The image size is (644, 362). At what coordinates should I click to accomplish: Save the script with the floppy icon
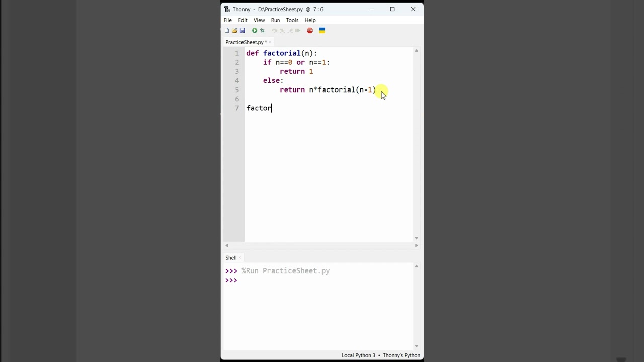[x=242, y=31]
